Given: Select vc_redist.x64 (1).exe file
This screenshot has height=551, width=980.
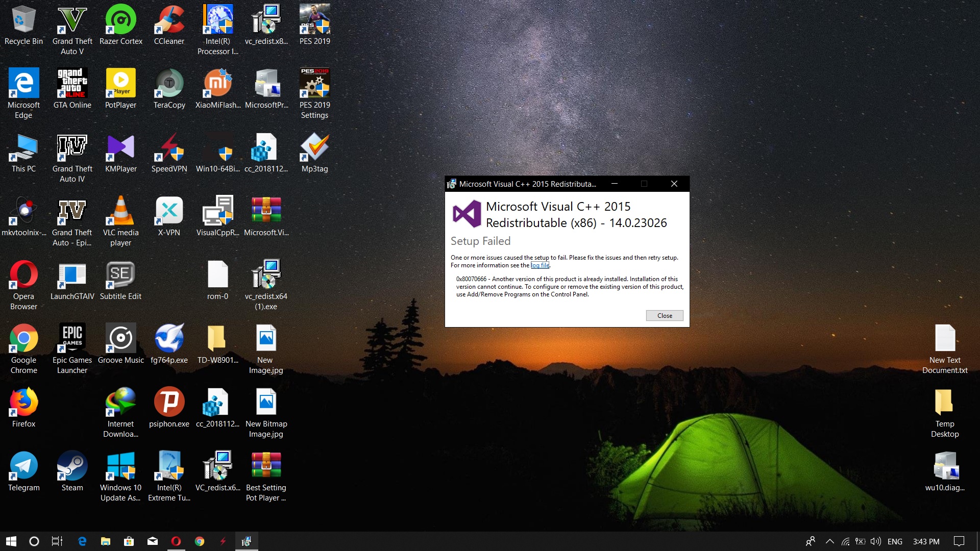Looking at the screenshot, I should pos(266,285).
